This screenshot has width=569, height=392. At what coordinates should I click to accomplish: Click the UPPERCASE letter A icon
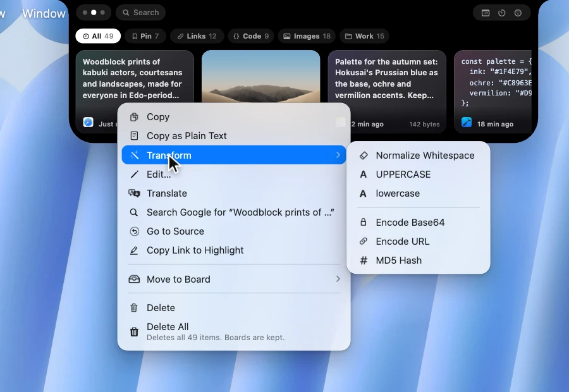pyautogui.click(x=363, y=175)
